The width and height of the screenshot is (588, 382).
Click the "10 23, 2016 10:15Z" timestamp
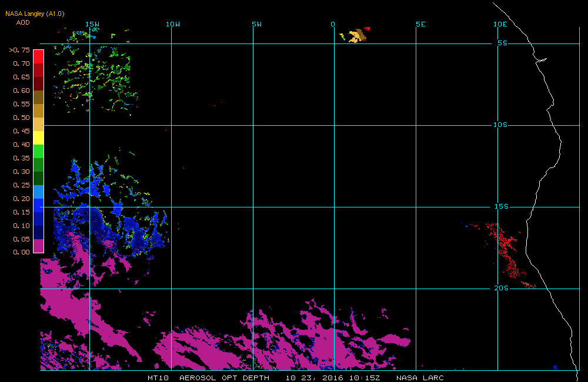(333, 378)
